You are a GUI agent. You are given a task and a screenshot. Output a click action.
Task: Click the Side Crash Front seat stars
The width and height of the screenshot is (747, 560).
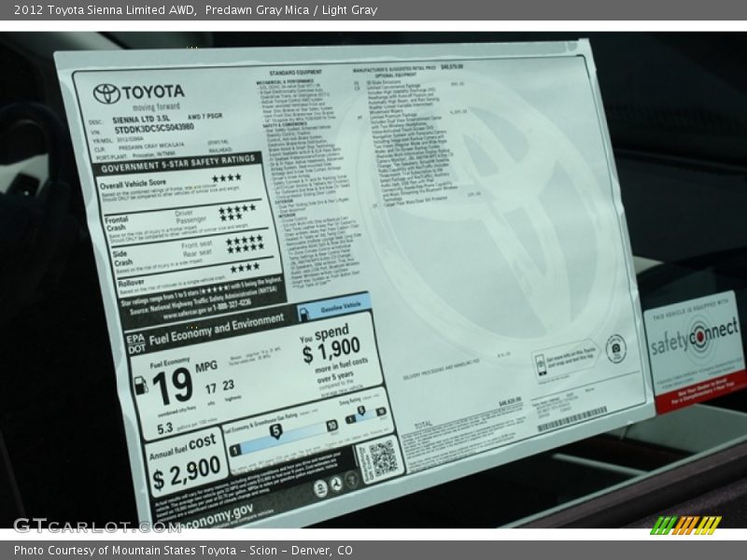pos(245,239)
